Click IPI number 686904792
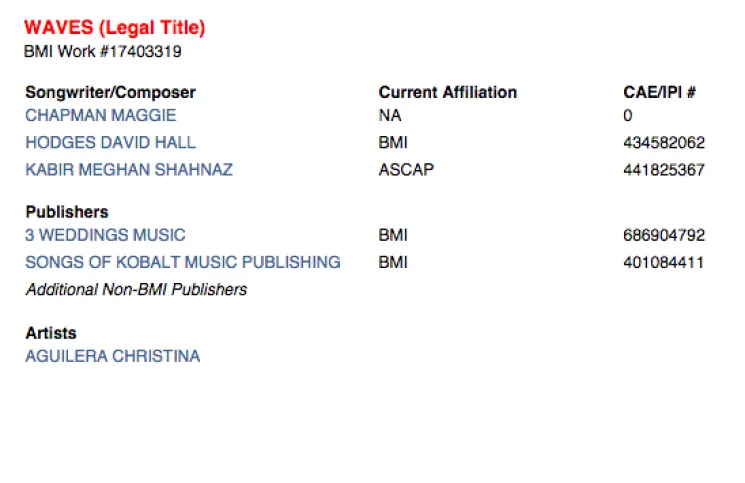The height and width of the screenshot is (483, 745). (664, 236)
